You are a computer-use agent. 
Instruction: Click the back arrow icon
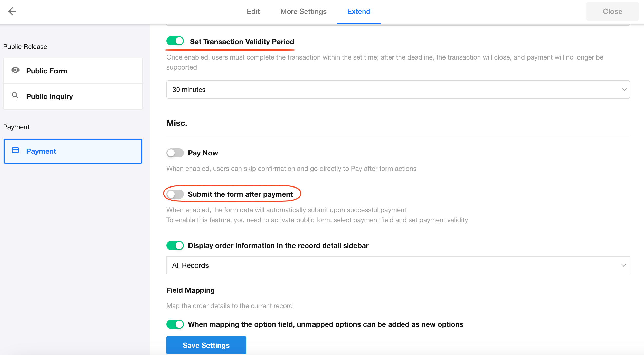tap(12, 11)
